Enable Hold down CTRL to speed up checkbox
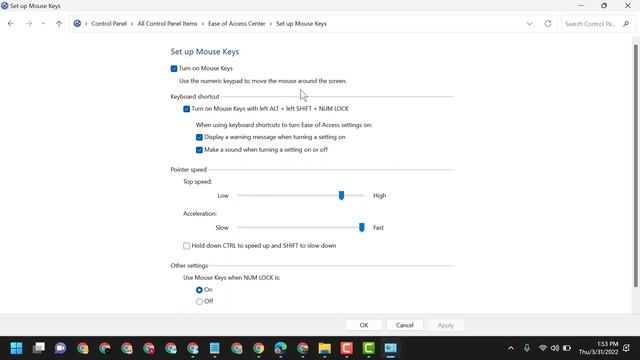 click(187, 246)
